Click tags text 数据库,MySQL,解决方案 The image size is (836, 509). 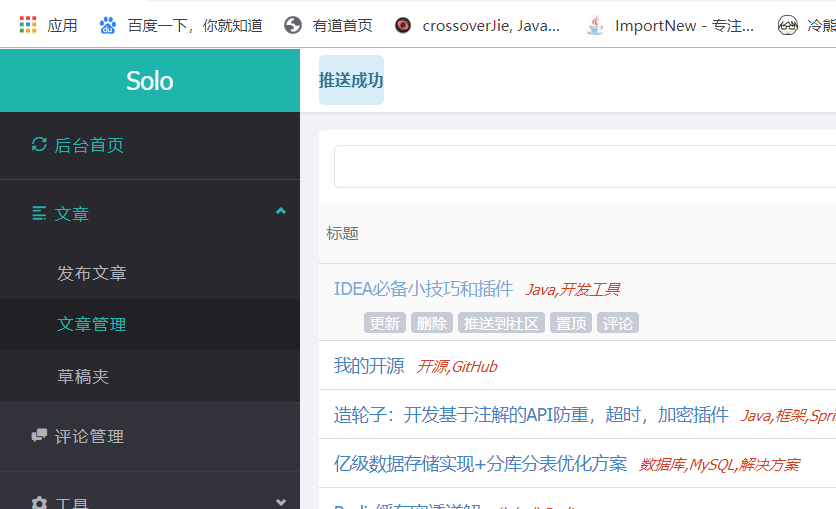click(x=719, y=465)
